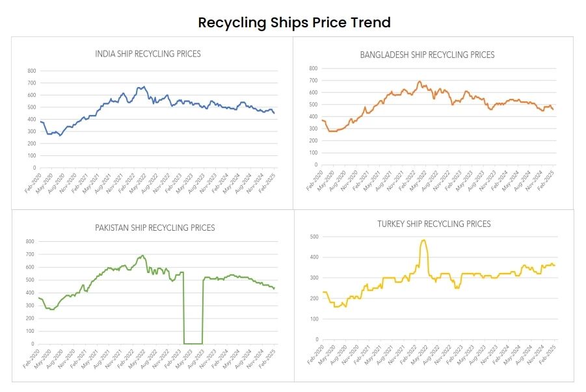Select the India Ship Recycling Prices title
Screen dimensions: 586x392
[x=148, y=54]
